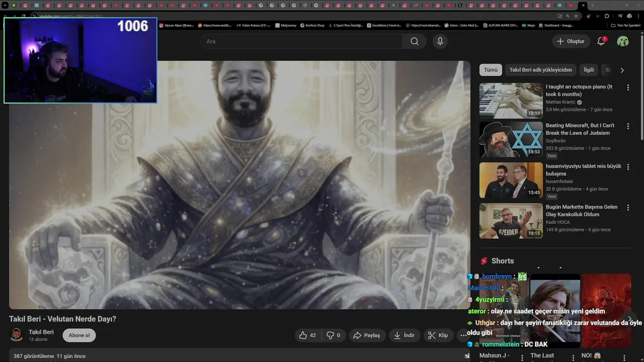Bookmark this page with the star icon
Viewport: 644px width, 362px height.
point(576,16)
